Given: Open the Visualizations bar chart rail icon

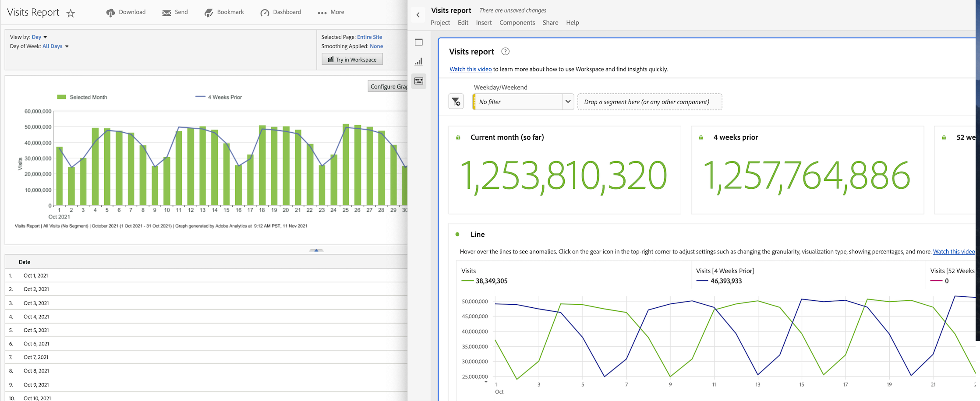Looking at the screenshot, I should click(x=419, y=62).
